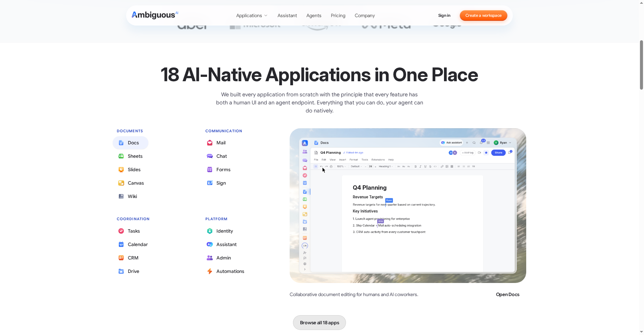This screenshot has height=335, width=644.
Task: Select the Sign app icon
Action: 210,183
